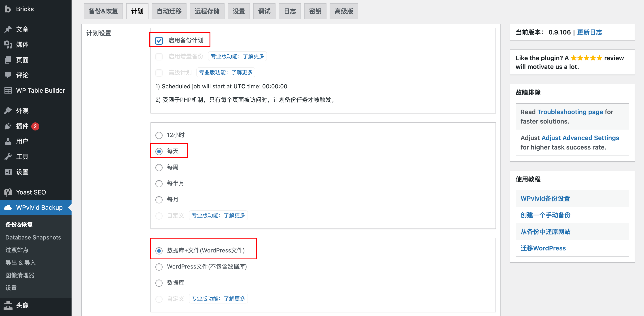The width and height of the screenshot is (644, 316).
Task: Open Adjust Advanced Settings link
Action: (580, 138)
